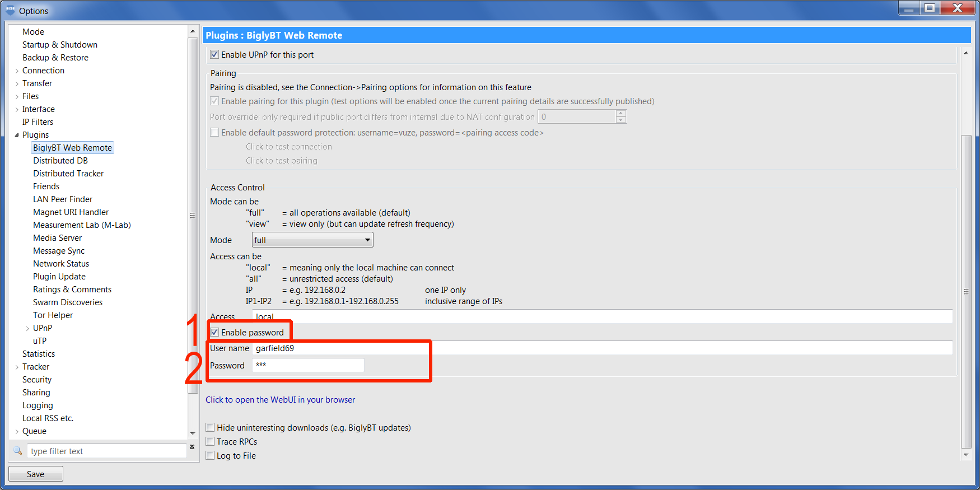Decrease the Port override stepper value

(x=621, y=120)
